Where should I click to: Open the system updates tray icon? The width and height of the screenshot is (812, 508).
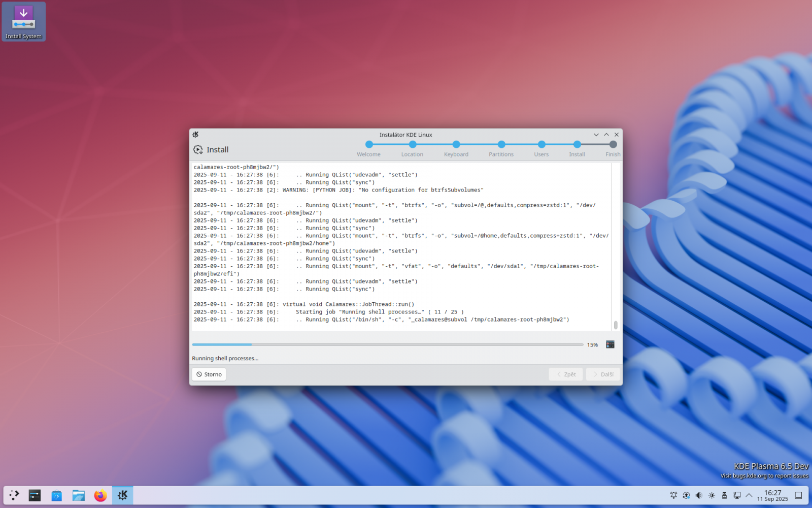[686, 495]
